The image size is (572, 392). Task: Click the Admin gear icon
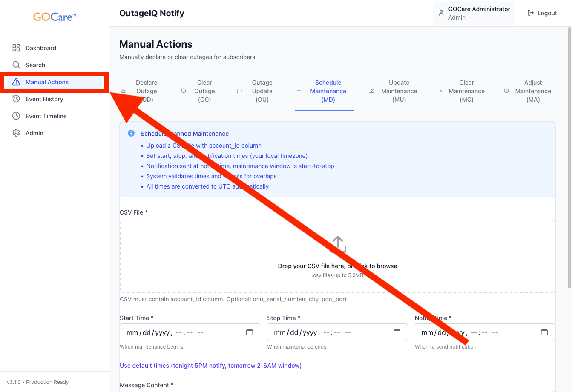pyautogui.click(x=16, y=133)
